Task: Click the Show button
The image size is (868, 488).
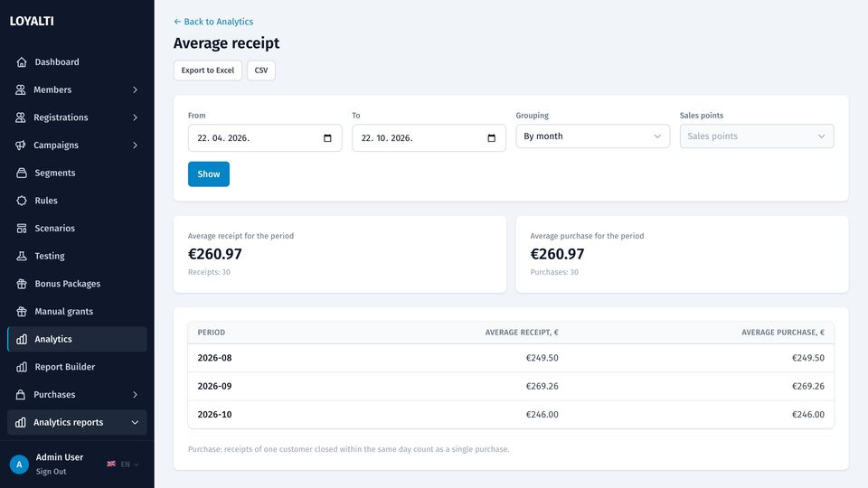Action: (x=209, y=174)
